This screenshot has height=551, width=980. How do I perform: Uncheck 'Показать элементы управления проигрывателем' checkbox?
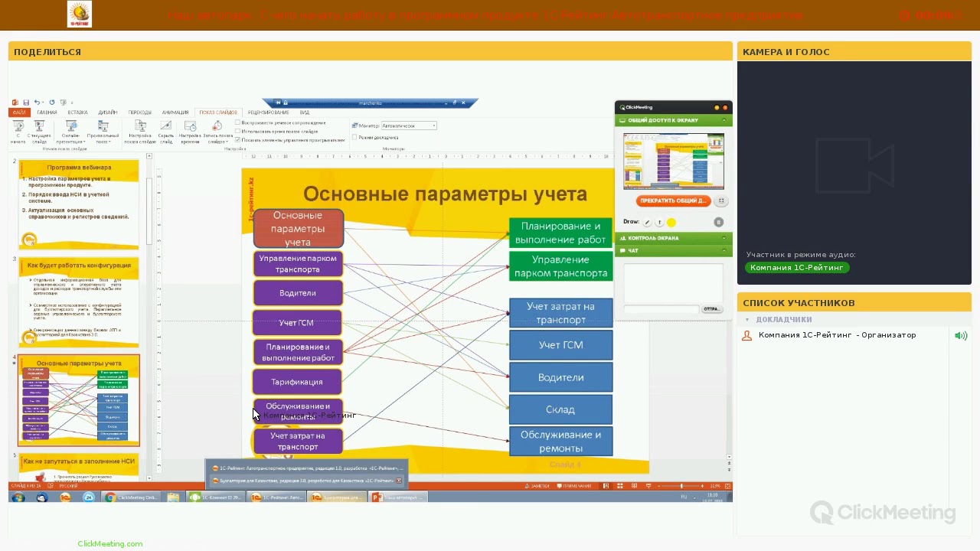coord(238,139)
